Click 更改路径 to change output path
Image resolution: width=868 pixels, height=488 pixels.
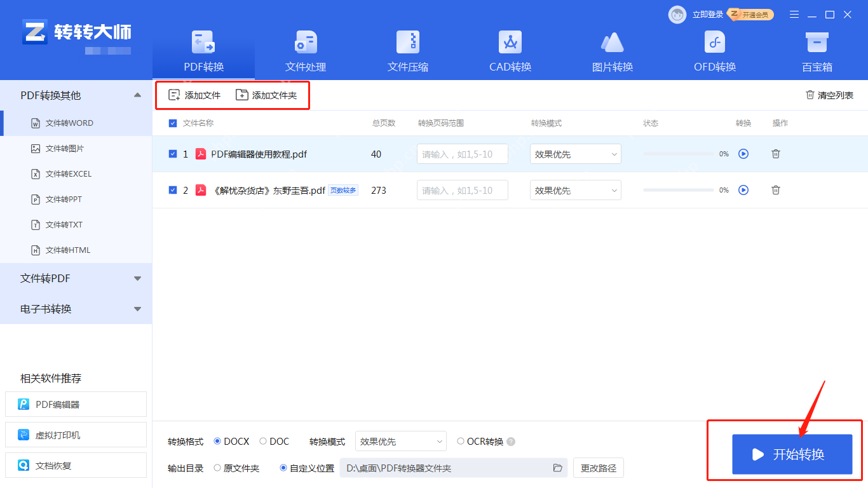tap(598, 468)
